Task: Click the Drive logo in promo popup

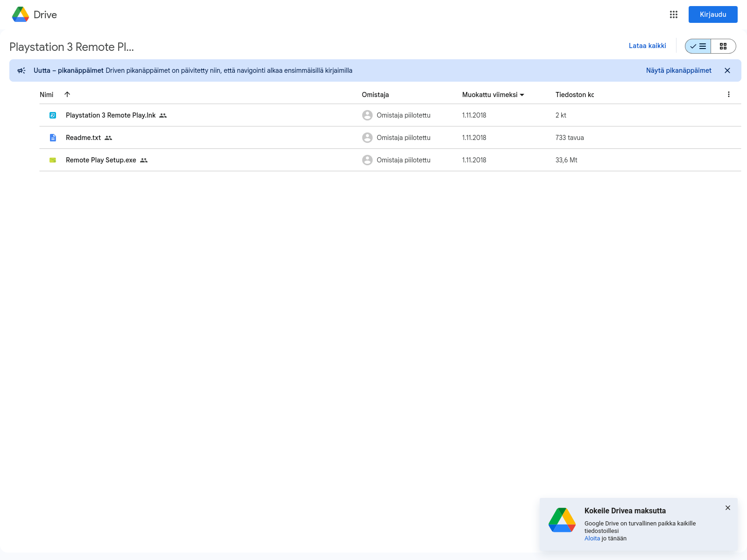Action: tap(562, 520)
